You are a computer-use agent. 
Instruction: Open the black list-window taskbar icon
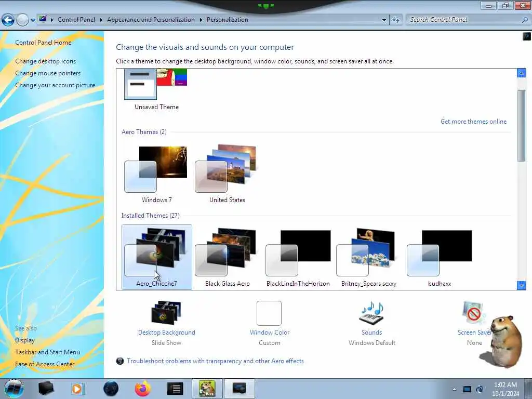click(175, 389)
